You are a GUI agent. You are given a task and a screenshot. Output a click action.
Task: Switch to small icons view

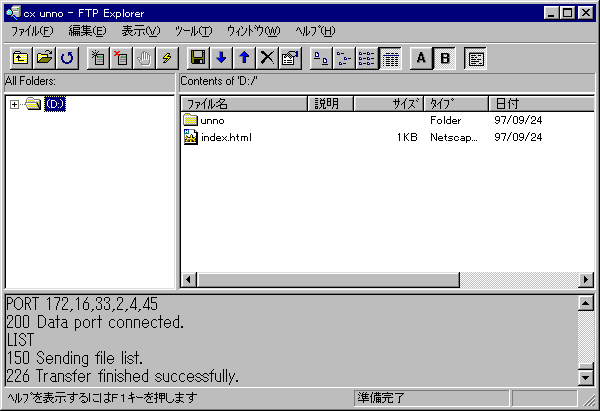(x=344, y=58)
